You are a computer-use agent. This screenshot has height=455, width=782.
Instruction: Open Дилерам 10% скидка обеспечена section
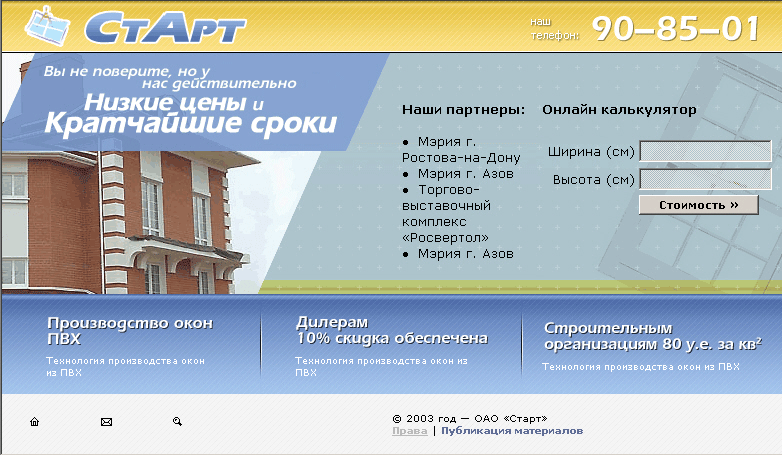point(391,330)
